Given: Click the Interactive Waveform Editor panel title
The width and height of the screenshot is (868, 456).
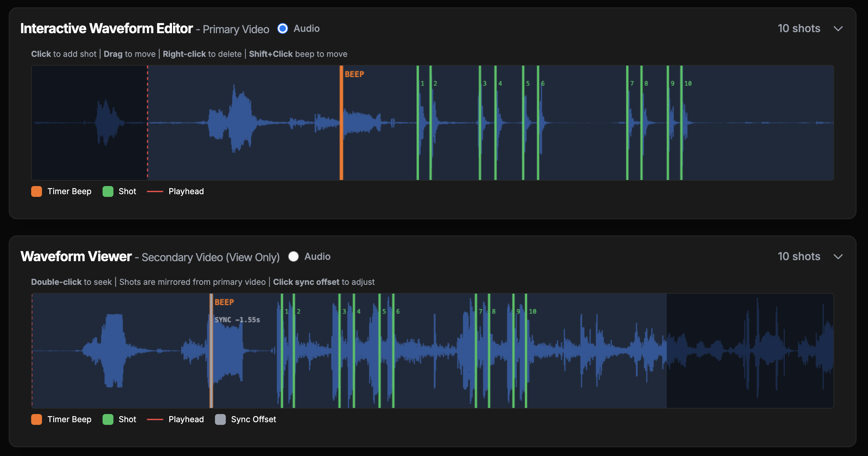Looking at the screenshot, I should (x=106, y=28).
